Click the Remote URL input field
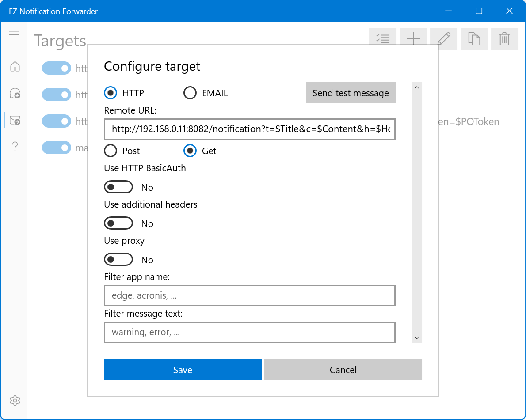 click(x=250, y=129)
